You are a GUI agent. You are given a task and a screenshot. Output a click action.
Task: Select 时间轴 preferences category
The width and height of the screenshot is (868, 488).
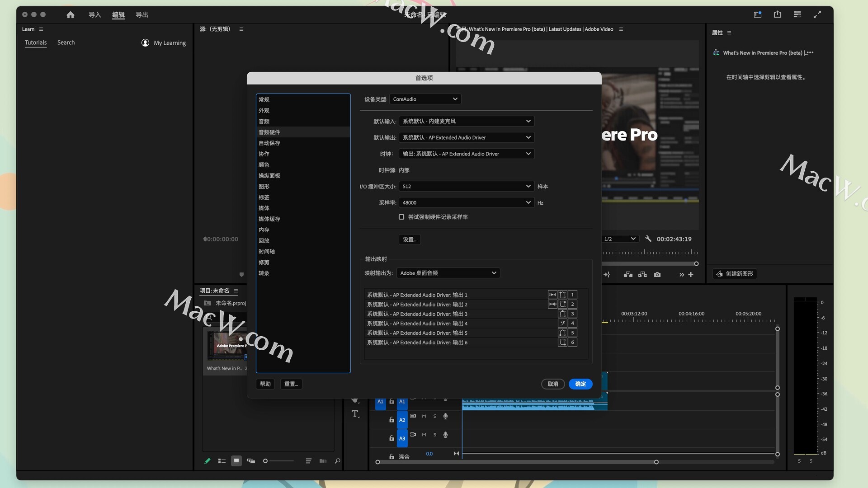click(x=303, y=251)
